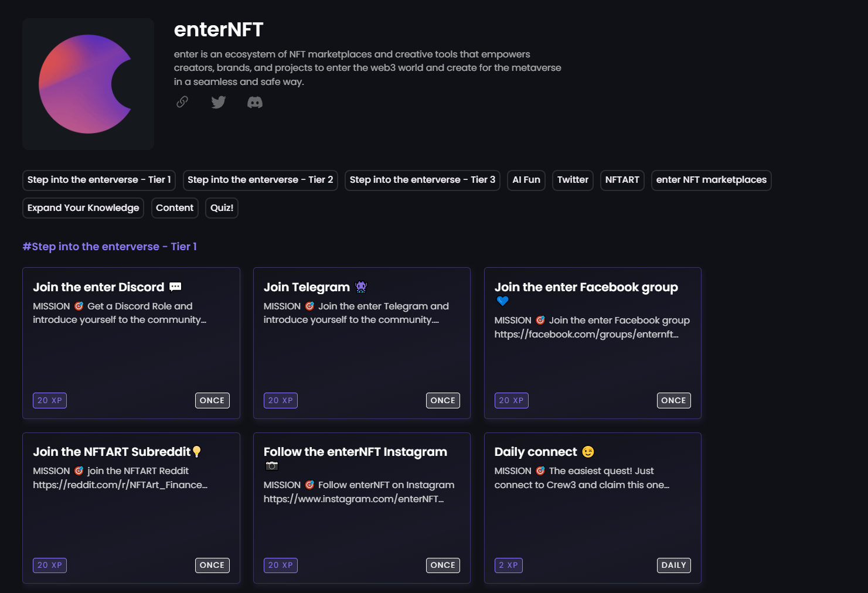Open the "Join Telegram" quest card
Screen dimensions: 868x593
pyautogui.click(x=361, y=343)
